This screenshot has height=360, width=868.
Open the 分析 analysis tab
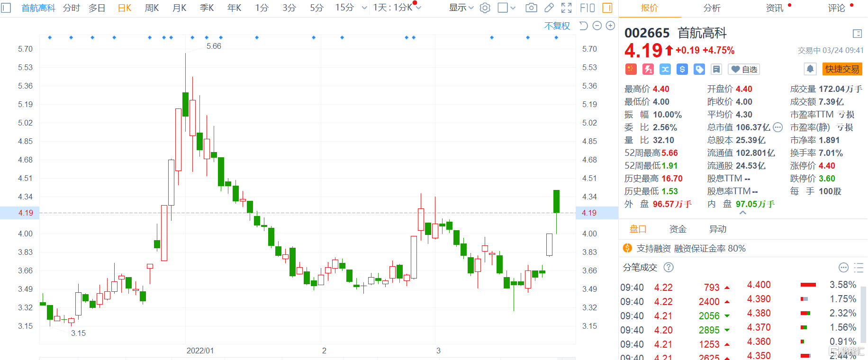pos(712,8)
